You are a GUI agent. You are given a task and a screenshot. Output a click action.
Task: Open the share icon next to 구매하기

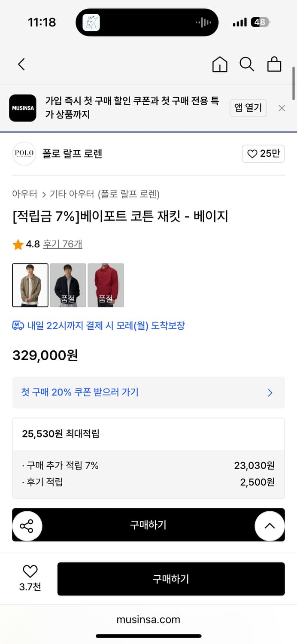click(x=27, y=525)
